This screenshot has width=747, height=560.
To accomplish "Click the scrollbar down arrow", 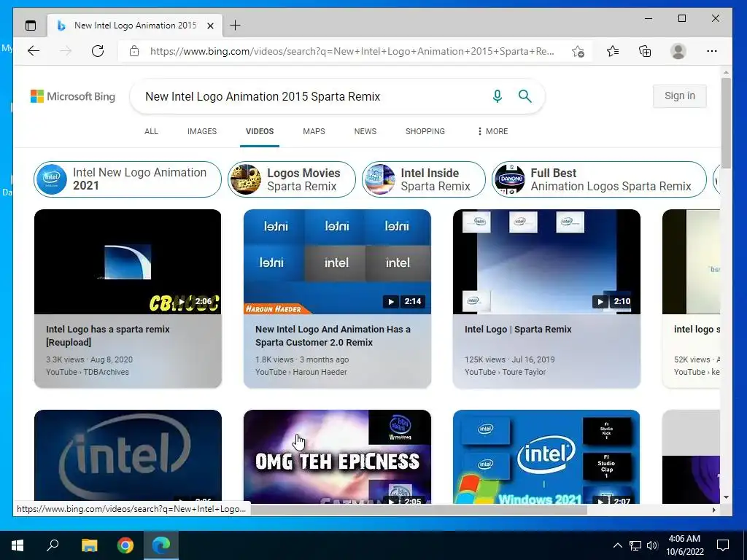I will [726, 497].
